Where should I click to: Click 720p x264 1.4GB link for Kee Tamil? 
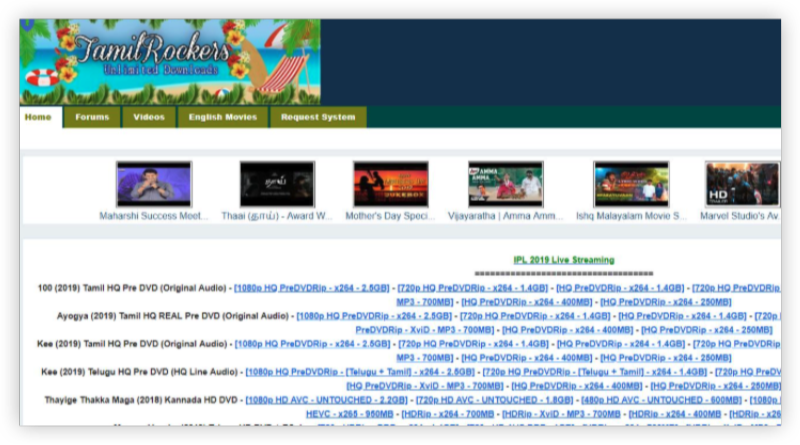tap(473, 344)
